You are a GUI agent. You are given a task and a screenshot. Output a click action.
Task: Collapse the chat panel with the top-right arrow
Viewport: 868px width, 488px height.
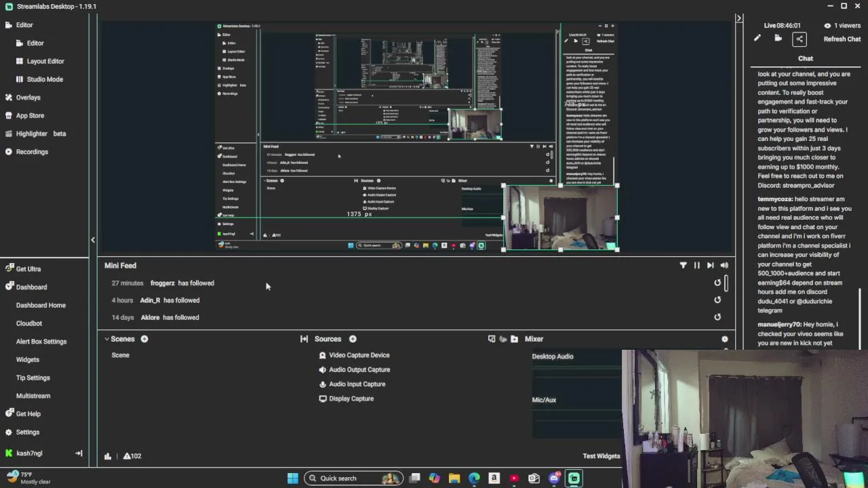coord(739,18)
